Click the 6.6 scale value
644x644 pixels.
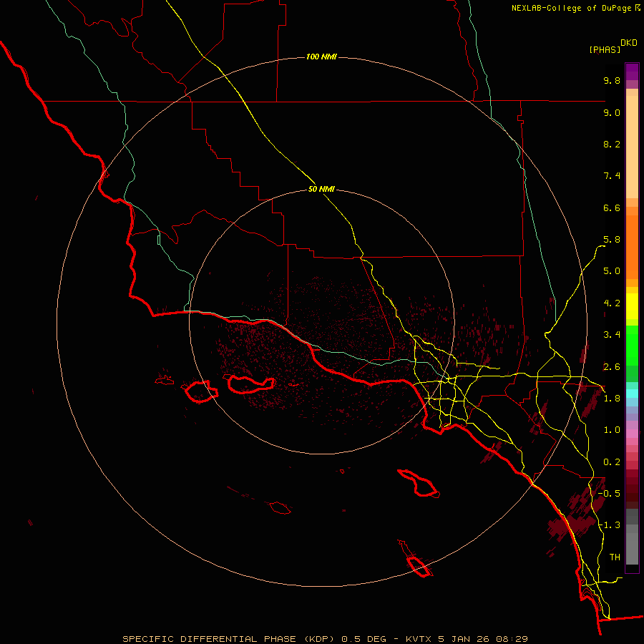612,208
